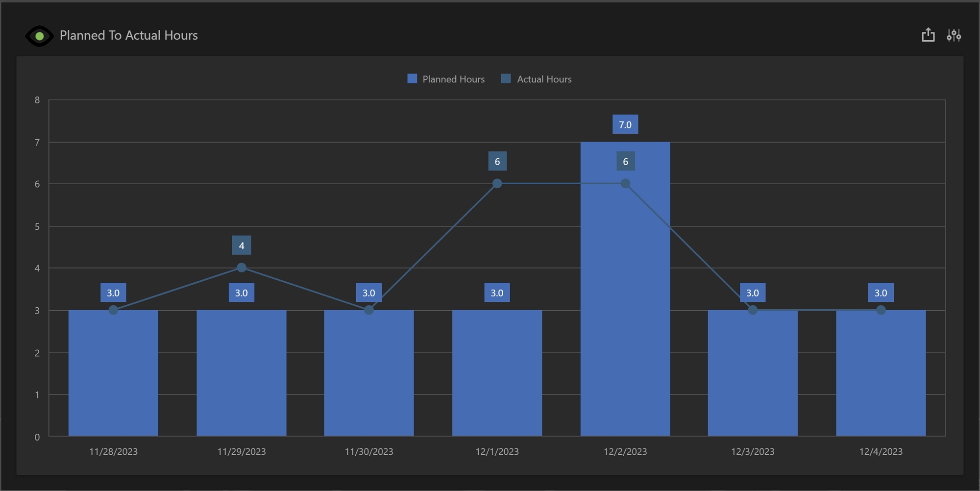
Task: Click the Planned Hours blue legend swatch
Action: point(412,79)
